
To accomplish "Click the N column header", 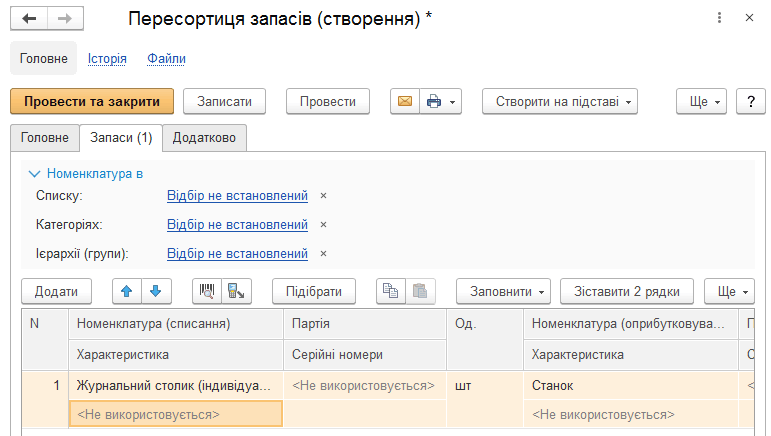I will (x=45, y=340).
